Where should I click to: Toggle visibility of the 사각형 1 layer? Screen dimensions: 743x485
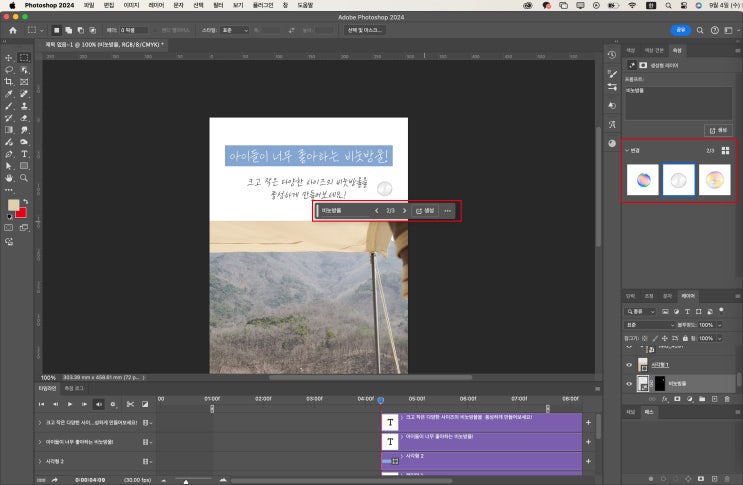(629, 365)
